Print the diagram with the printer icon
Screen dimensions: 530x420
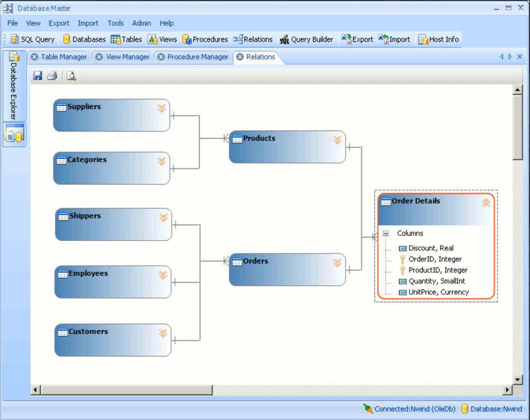pos(52,76)
